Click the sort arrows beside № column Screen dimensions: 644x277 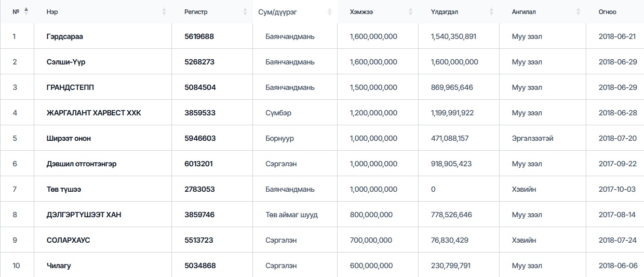(x=26, y=11)
